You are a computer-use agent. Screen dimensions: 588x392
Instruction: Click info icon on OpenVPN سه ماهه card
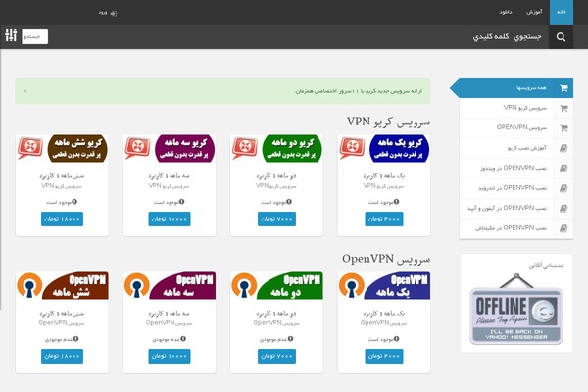[x=183, y=339]
